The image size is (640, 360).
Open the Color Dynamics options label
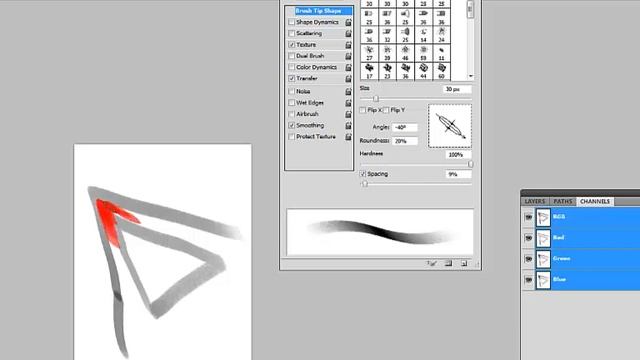(x=316, y=67)
